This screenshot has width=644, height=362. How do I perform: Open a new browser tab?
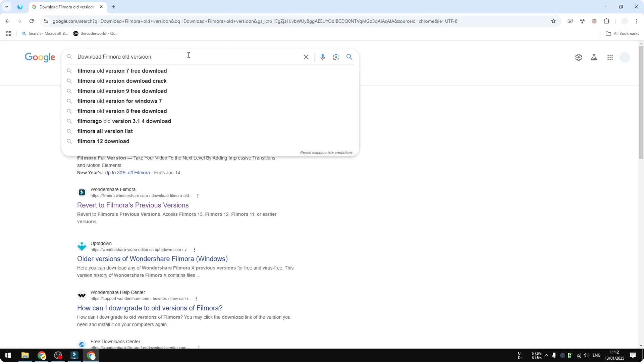[113, 7]
